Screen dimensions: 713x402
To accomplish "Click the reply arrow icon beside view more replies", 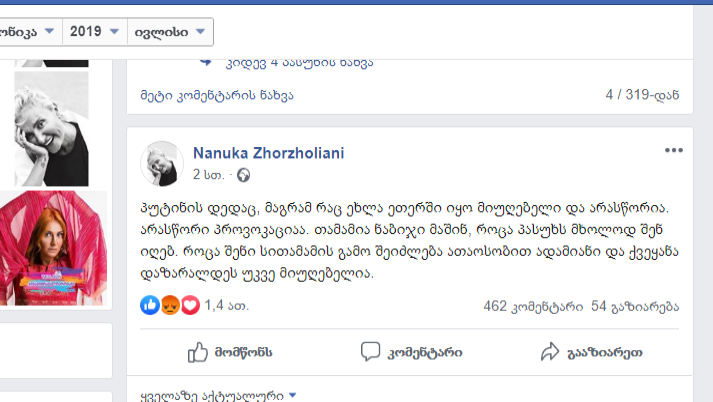I will (206, 62).
